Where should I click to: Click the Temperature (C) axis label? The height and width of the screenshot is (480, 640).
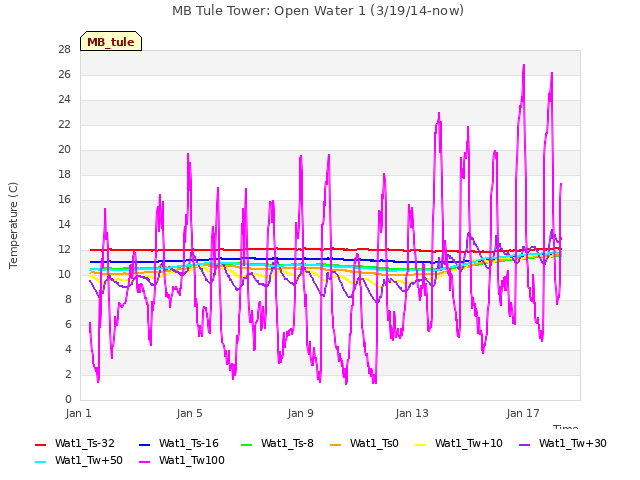pos(13,225)
